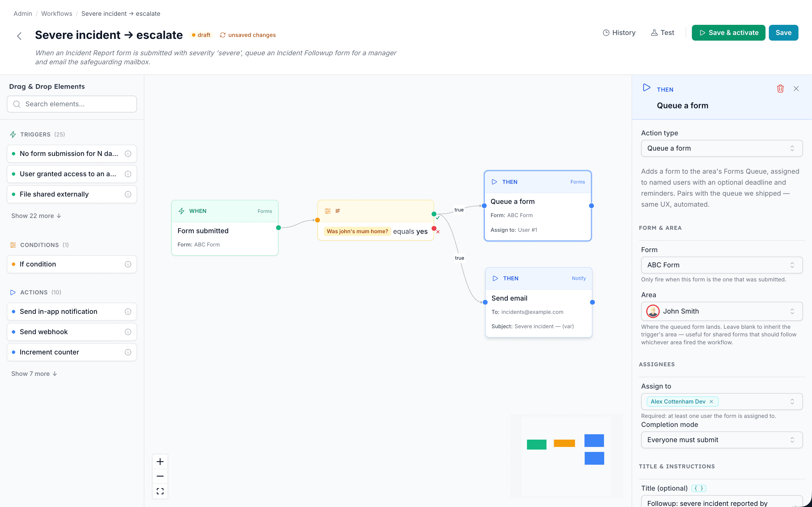This screenshot has height=507, width=812.
Task: Click the Conditions section sliders icon
Action: tap(13, 245)
